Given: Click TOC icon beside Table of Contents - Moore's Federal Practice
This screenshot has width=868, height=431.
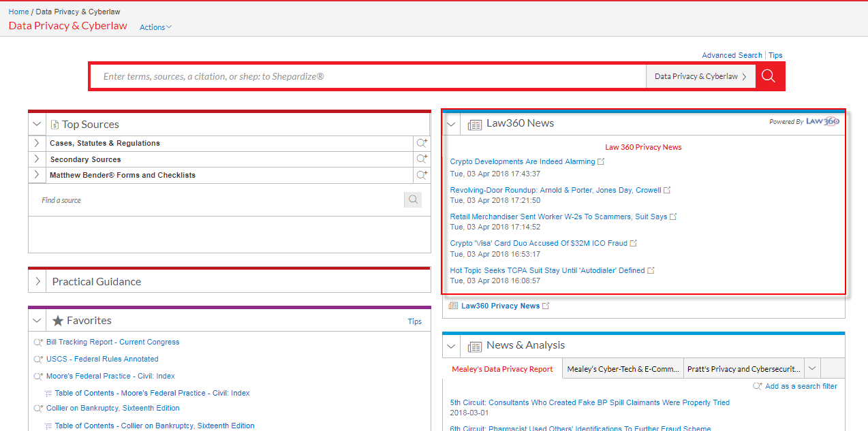Looking at the screenshot, I should (48, 393).
